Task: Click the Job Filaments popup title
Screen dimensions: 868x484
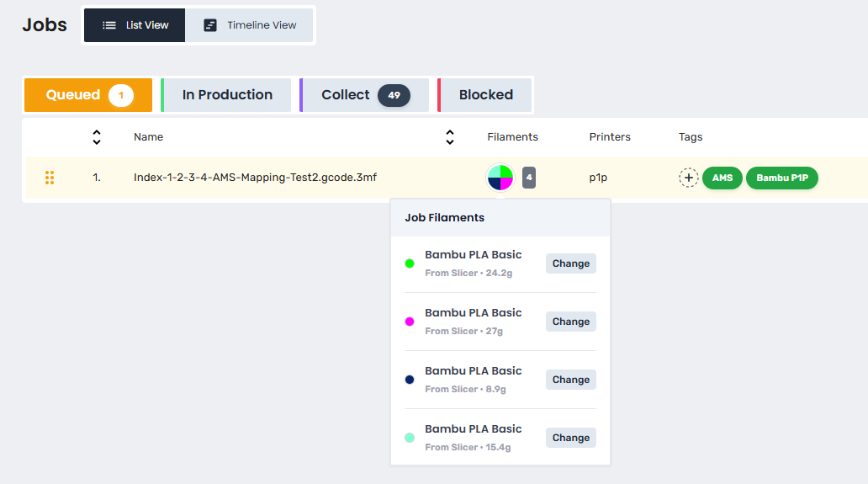Action: pos(445,218)
